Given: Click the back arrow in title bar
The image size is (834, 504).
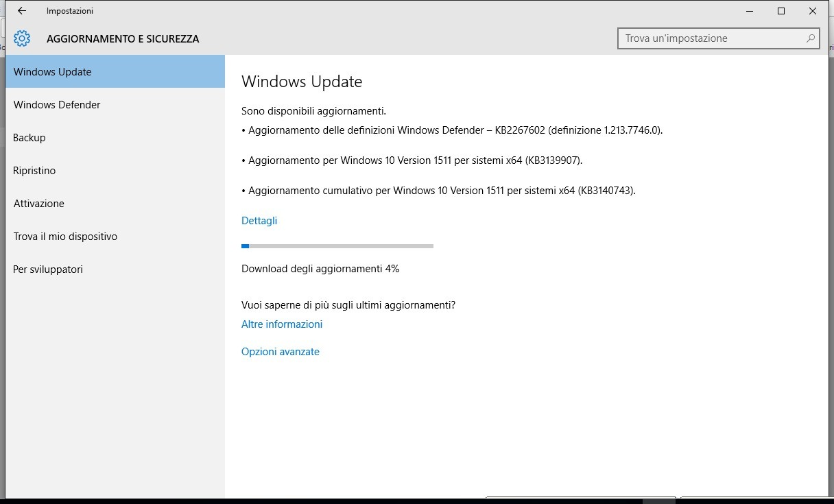Looking at the screenshot, I should (x=22, y=11).
